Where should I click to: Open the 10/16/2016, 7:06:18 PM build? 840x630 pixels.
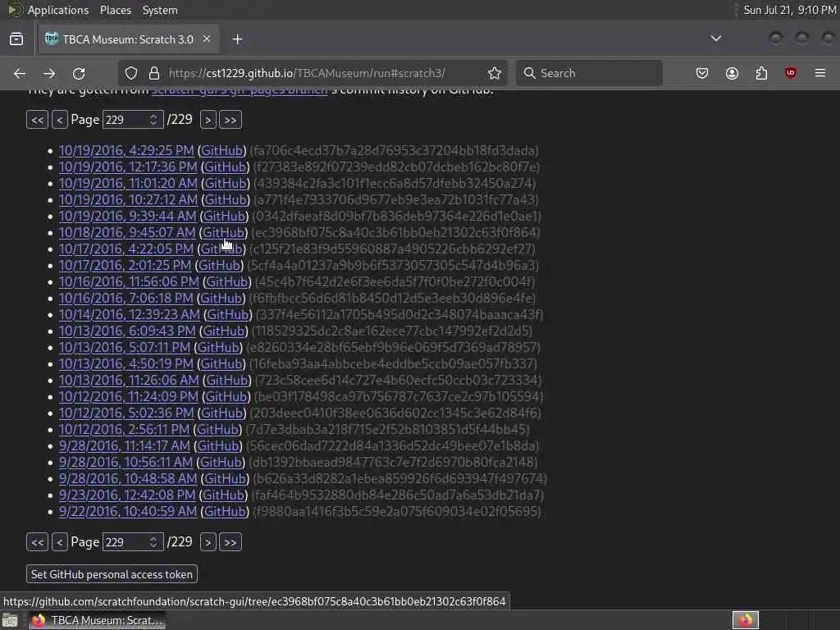[x=126, y=299]
